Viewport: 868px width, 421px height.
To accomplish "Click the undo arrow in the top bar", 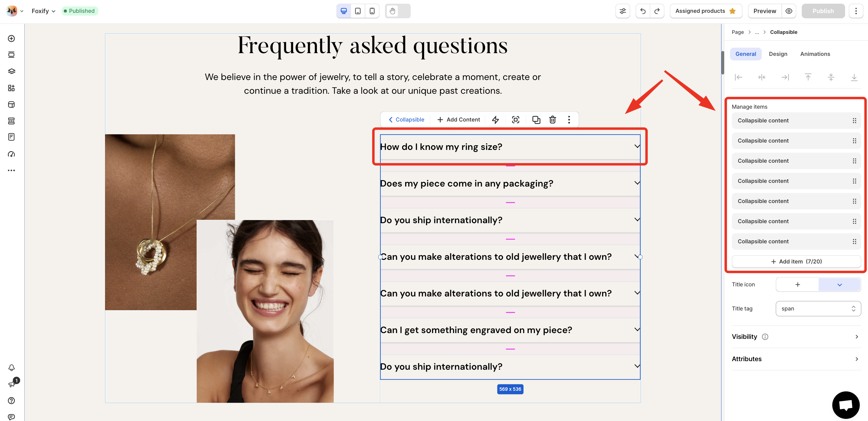I will click(x=643, y=11).
